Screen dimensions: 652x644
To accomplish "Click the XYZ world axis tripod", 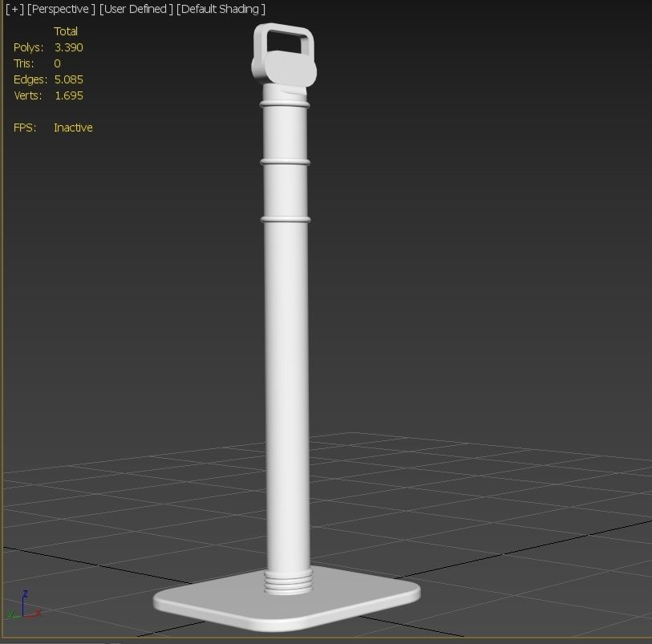I will (x=25, y=606).
